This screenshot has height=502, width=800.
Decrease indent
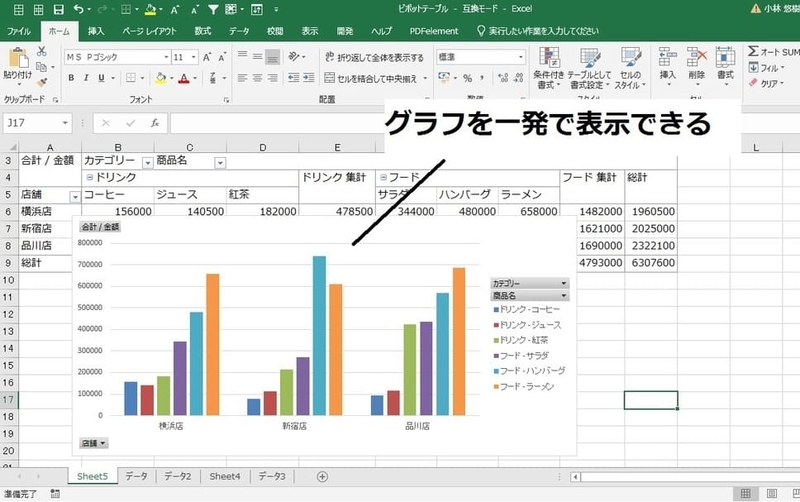click(293, 78)
